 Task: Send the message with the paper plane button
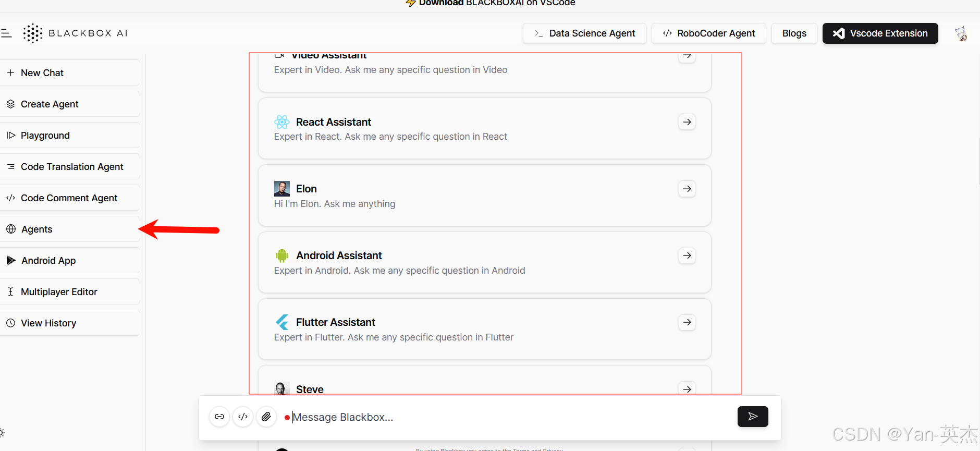coord(753,417)
